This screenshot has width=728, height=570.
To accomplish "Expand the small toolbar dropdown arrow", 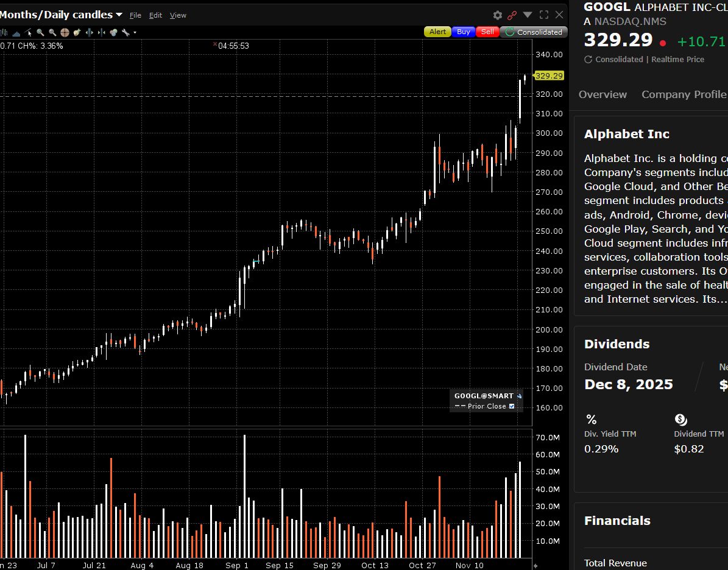I will pyautogui.click(x=135, y=32).
